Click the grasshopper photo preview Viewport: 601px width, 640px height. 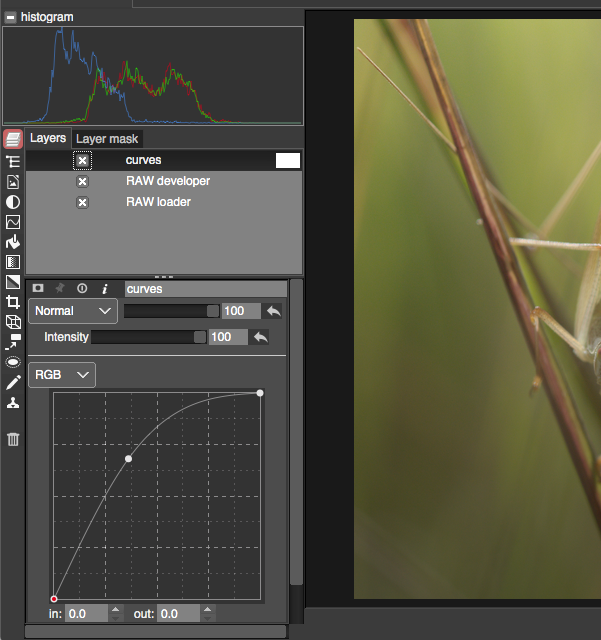click(477, 309)
